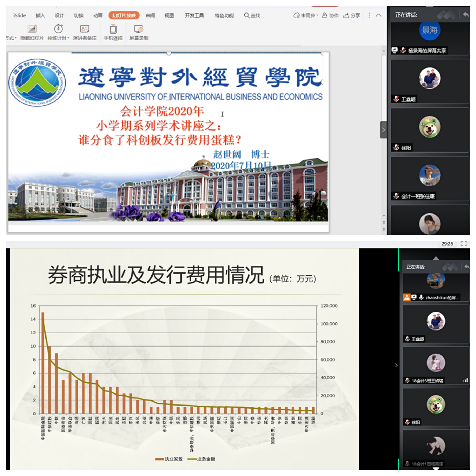The width and height of the screenshot is (476, 476).
Task: Open the 特色功能 ribbon tab
Action: [224, 15]
